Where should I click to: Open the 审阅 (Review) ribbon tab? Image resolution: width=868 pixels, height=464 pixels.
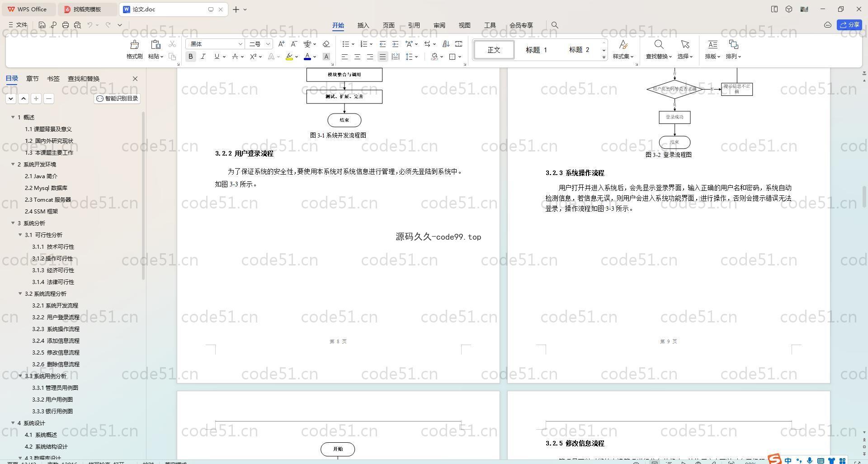439,25
